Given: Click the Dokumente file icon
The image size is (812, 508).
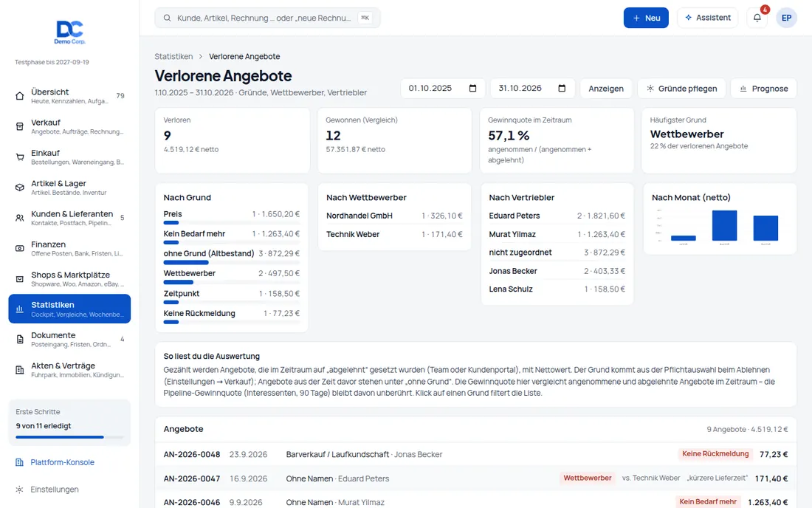Looking at the screenshot, I should coord(20,340).
